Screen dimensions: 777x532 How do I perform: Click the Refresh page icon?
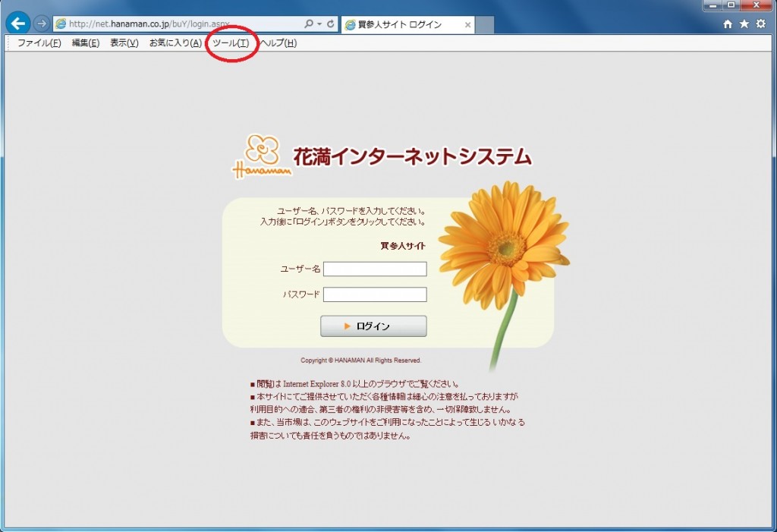(x=331, y=24)
